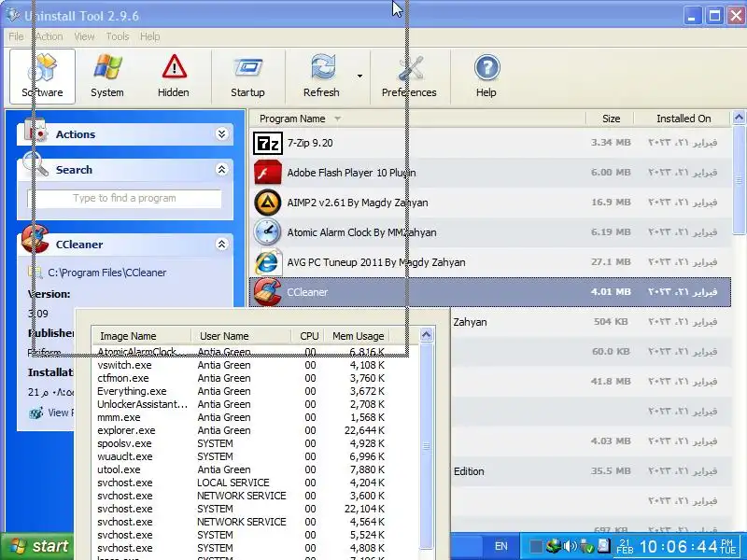Select utool.exe process row
This screenshot has height=560, width=747.
pos(241,469)
